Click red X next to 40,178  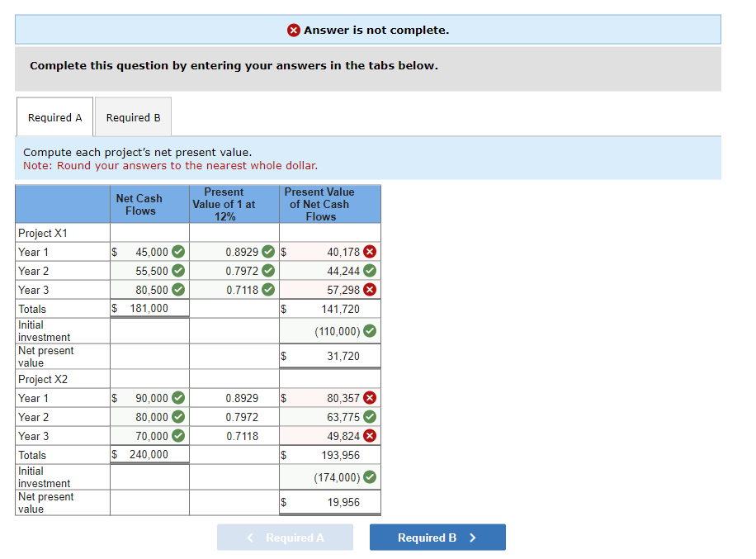[370, 252]
